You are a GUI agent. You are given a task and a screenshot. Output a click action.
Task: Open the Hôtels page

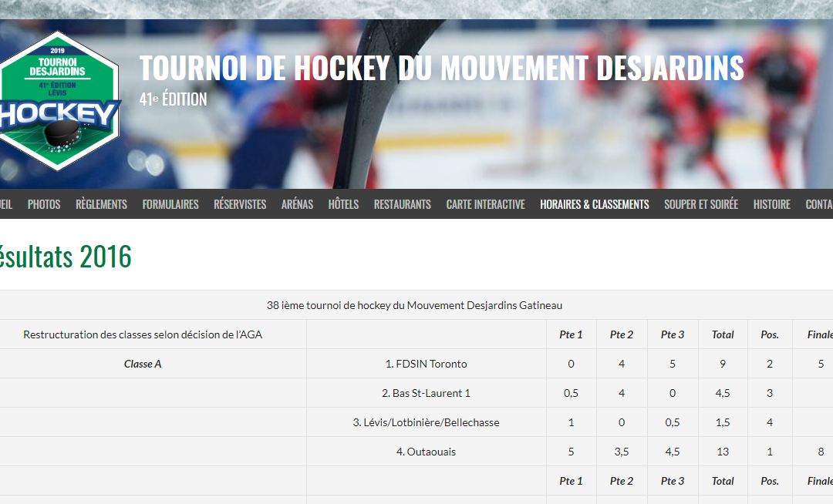[344, 204]
